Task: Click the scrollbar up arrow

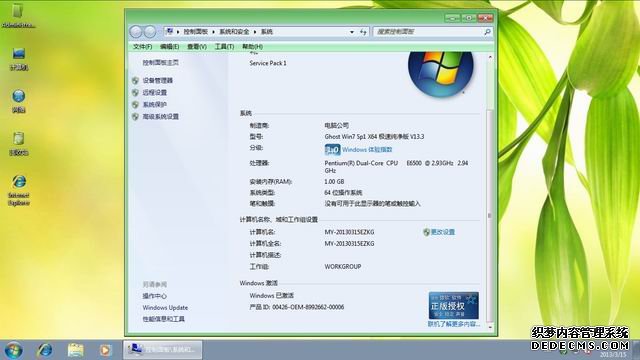Action: (490, 58)
